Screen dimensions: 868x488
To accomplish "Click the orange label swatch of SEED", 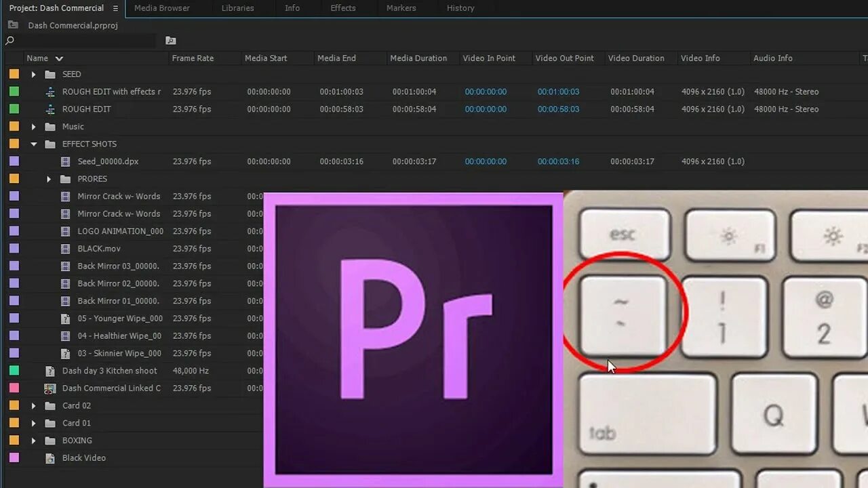I will [x=14, y=75].
